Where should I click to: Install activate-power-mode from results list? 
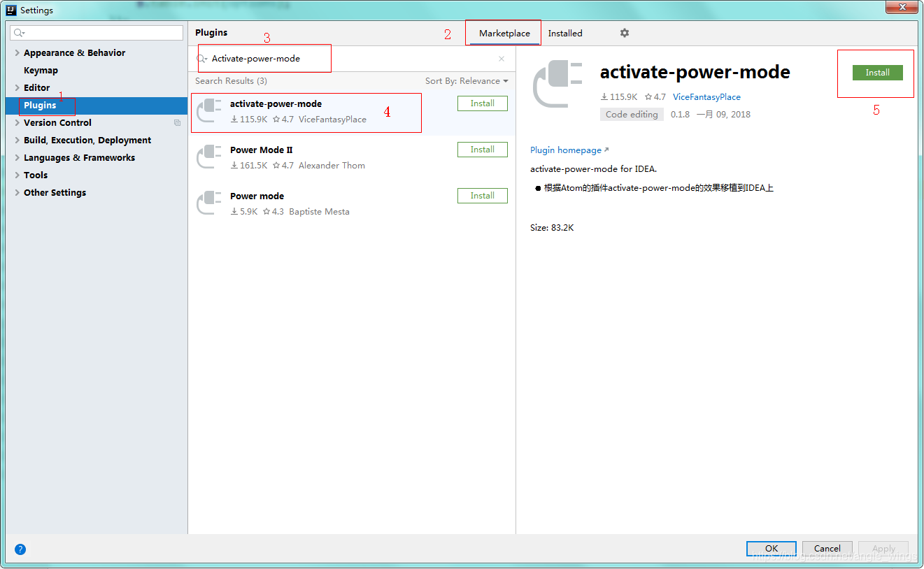[483, 103]
